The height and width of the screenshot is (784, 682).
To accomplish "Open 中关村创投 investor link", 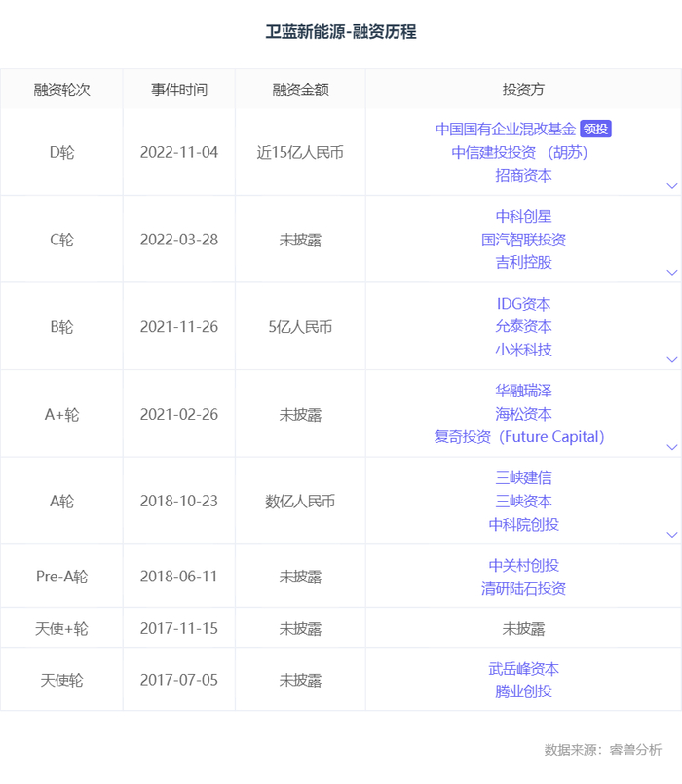I will click(x=523, y=565).
